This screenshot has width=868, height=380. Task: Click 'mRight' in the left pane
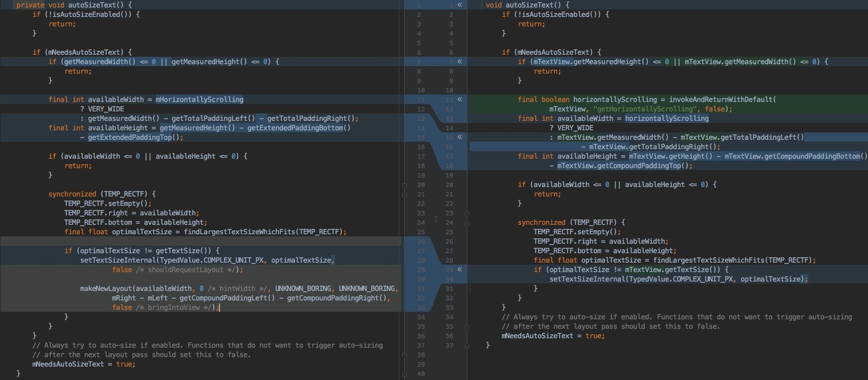(124, 298)
